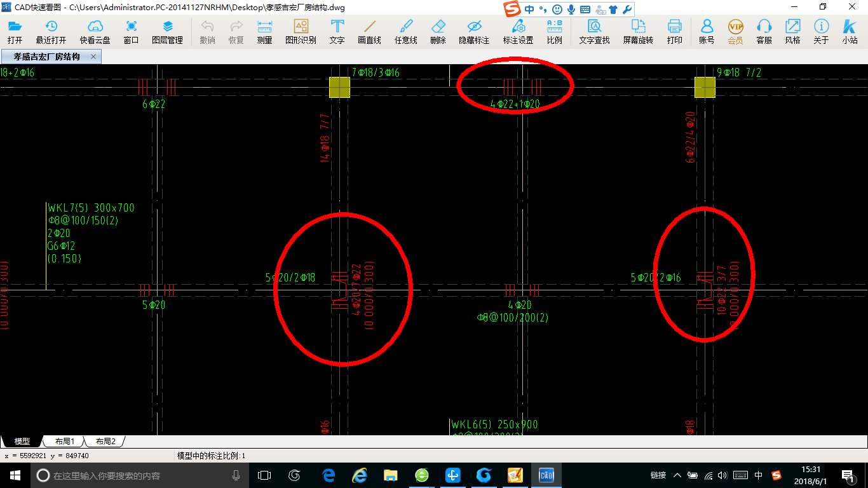The image size is (868, 488).
Task: Click Screen Rotate tool (屏幕旋转)
Action: click(x=638, y=32)
